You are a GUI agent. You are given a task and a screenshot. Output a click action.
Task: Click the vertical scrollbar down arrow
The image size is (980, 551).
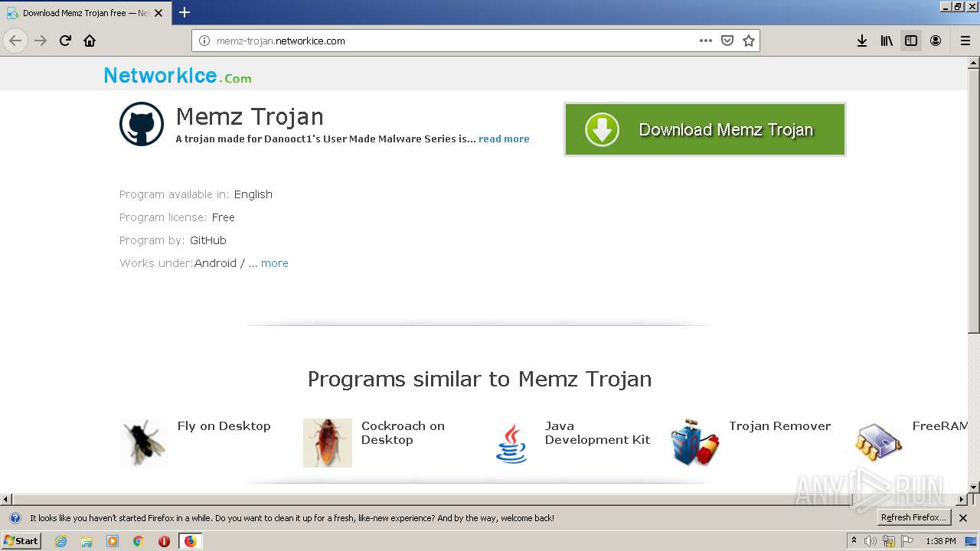point(974,487)
